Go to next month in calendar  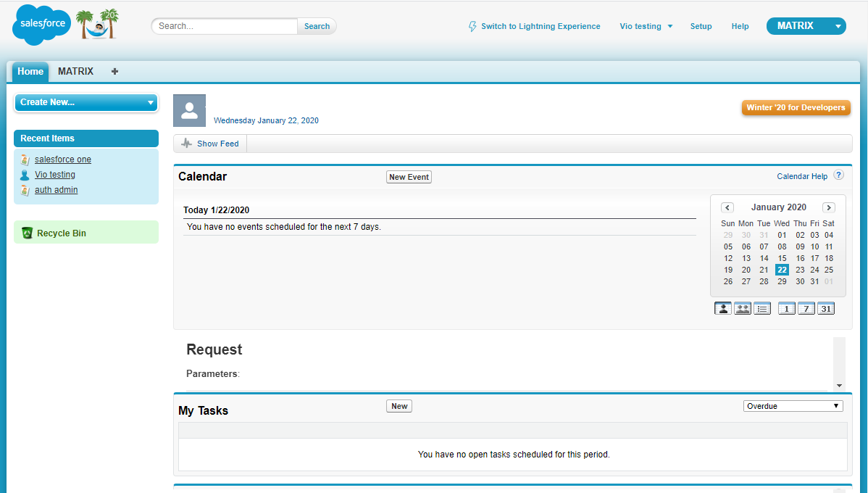[x=829, y=208]
